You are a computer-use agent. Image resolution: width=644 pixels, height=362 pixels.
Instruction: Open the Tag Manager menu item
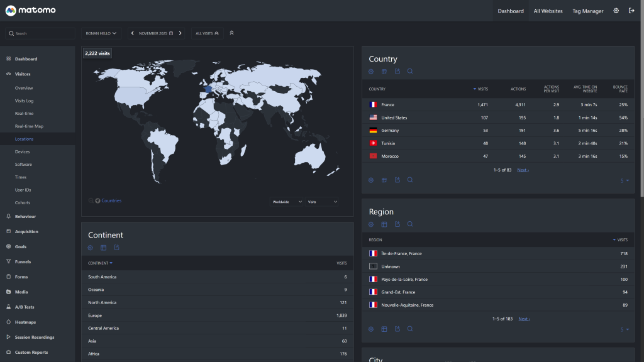587,11
